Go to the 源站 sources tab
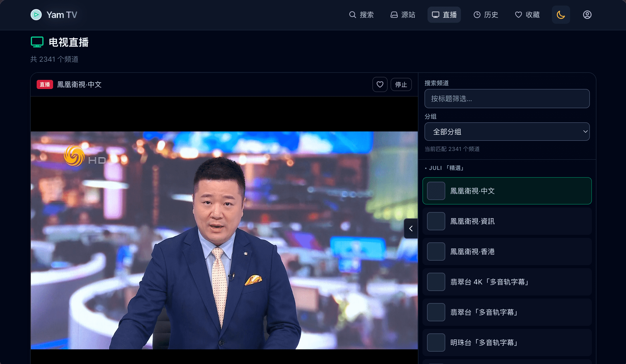The image size is (626, 364). (403, 15)
